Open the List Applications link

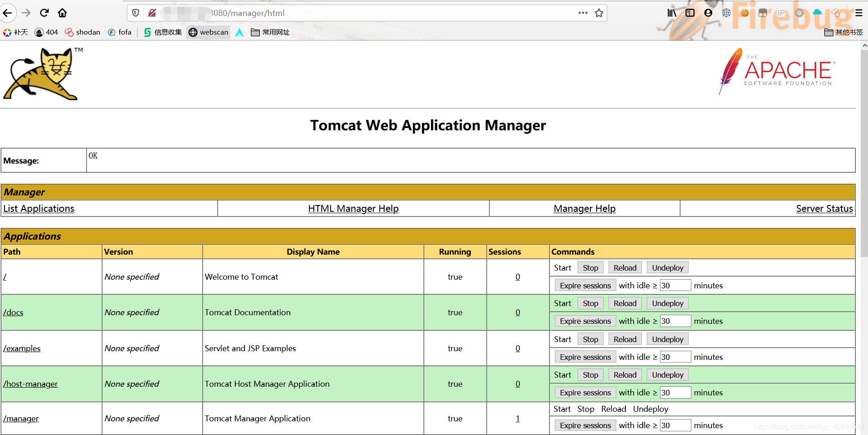(39, 209)
